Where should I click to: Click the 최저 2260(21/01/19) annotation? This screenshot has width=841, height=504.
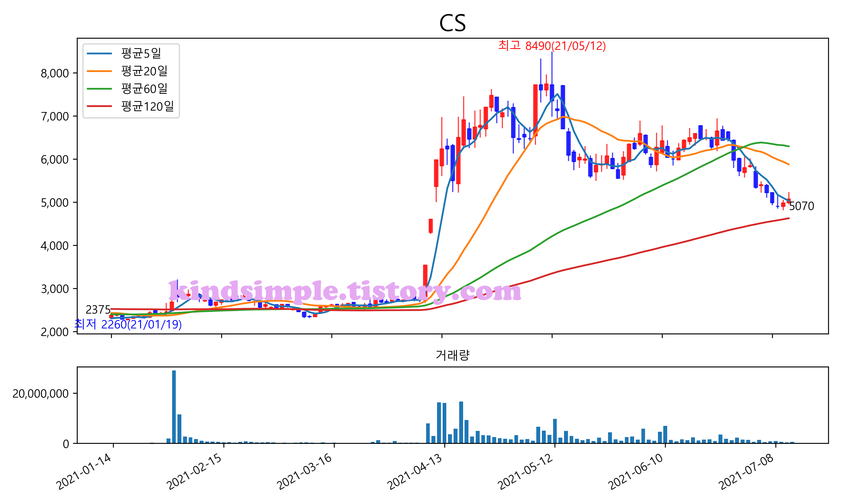(128, 324)
